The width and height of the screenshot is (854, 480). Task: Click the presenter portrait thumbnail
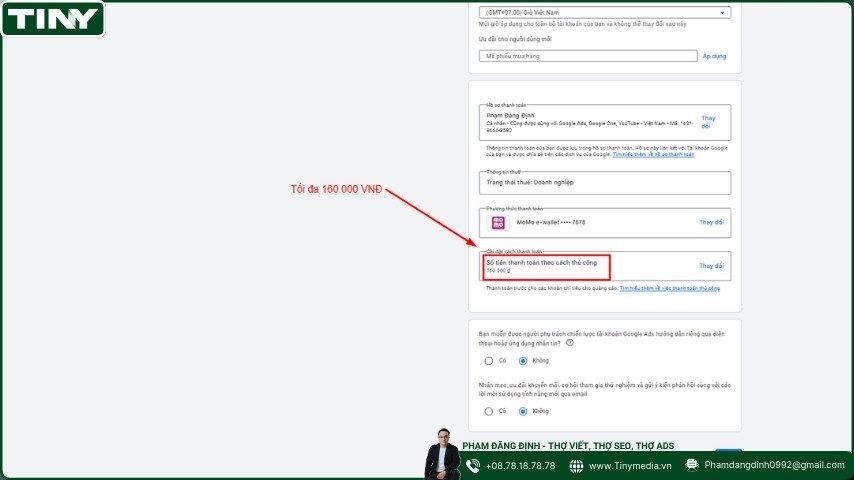[443, 453]
